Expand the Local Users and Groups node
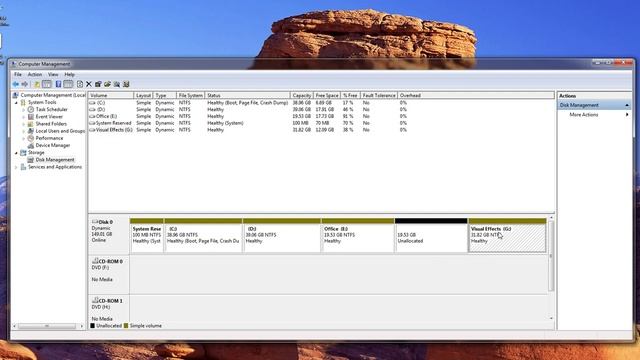The width and height of the screenshot is (640, 360). (24, 131)
